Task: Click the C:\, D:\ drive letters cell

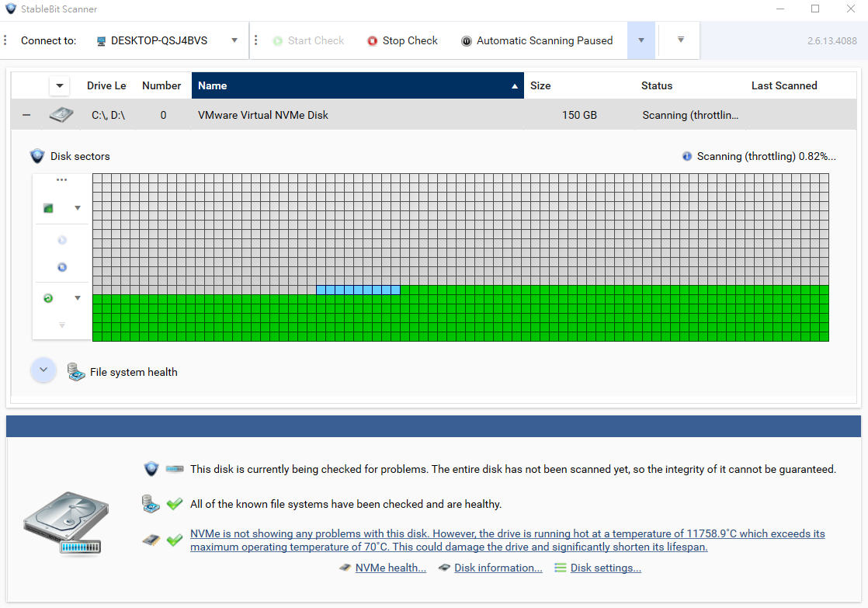Action: pos(109,115)
